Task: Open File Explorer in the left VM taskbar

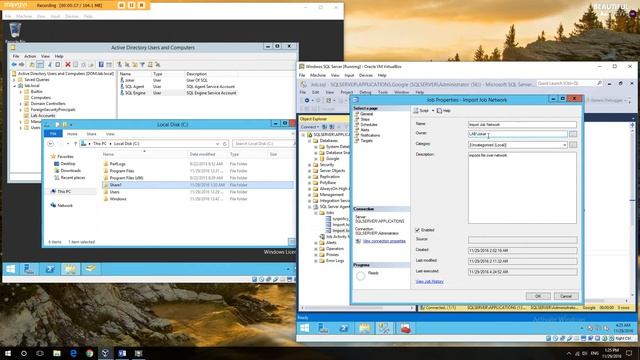Action: [x=70, y=269]
